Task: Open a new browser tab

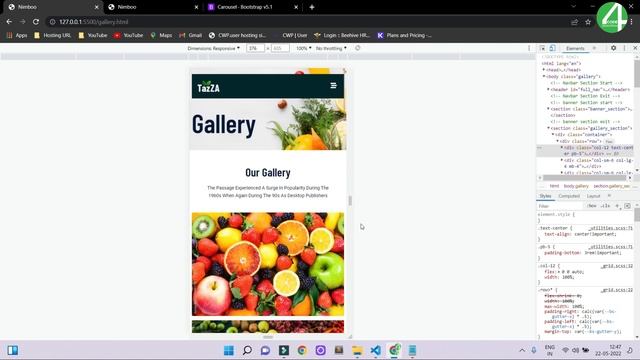Action: (312, 7)
